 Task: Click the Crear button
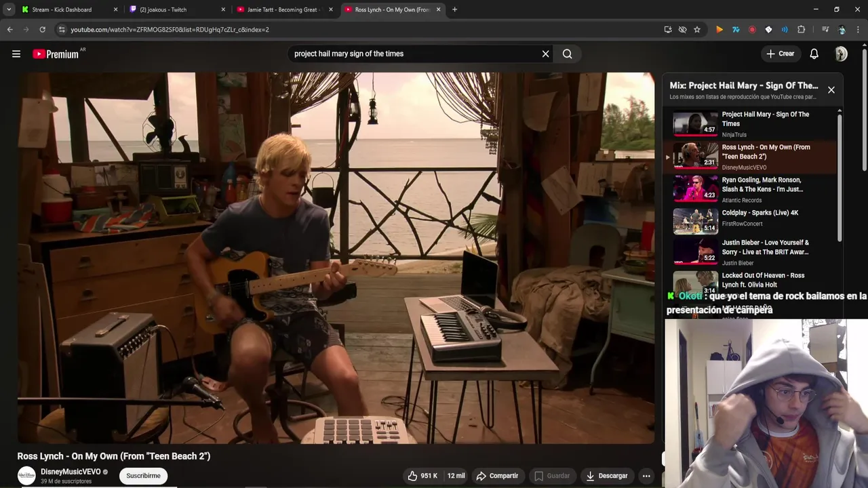781,54
